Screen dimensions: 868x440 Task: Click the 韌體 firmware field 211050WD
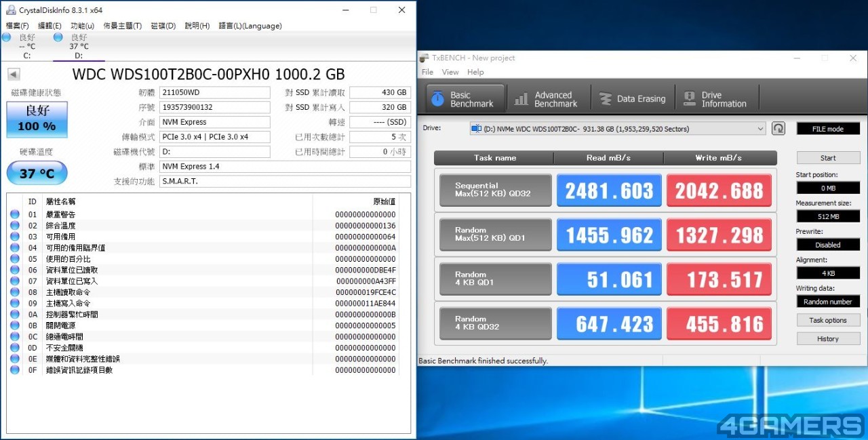215,93
